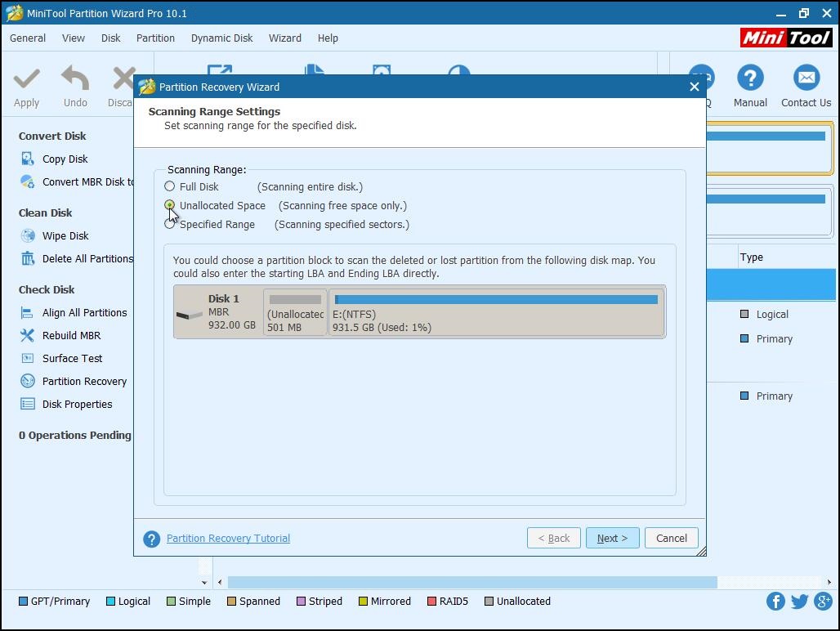Screen dimensions: 840x631
Task: Click the Apply checkmark icon
Action: 26,78
